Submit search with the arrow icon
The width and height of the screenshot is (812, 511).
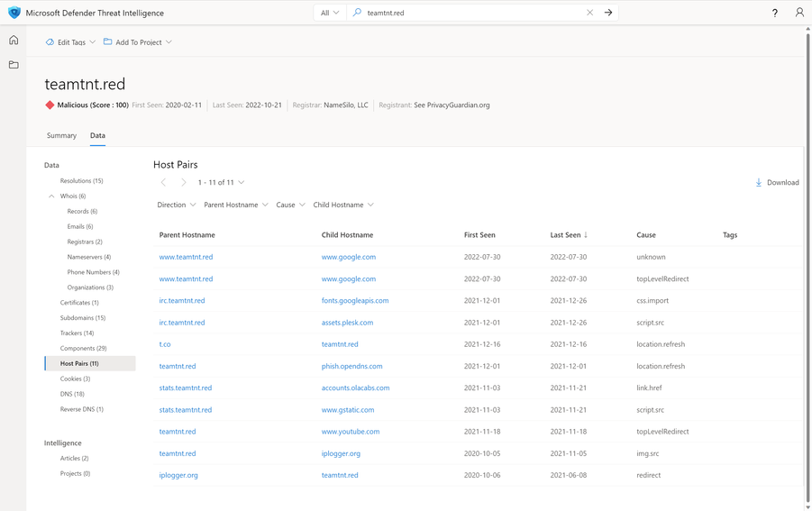(608, 13)
